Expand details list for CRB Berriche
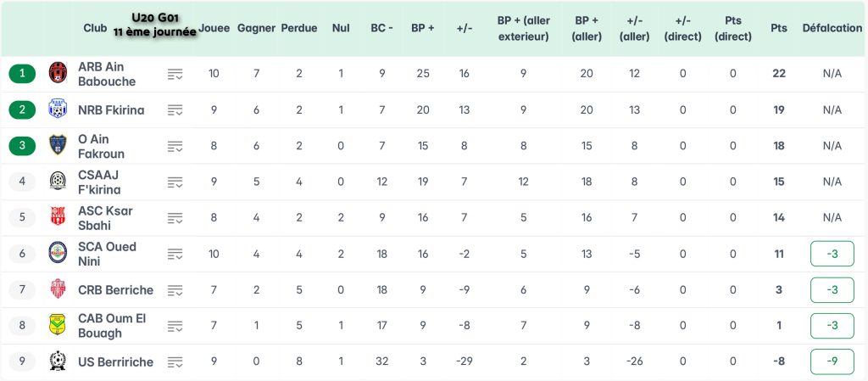The image size is (868, 381). [x=175, y=290]
